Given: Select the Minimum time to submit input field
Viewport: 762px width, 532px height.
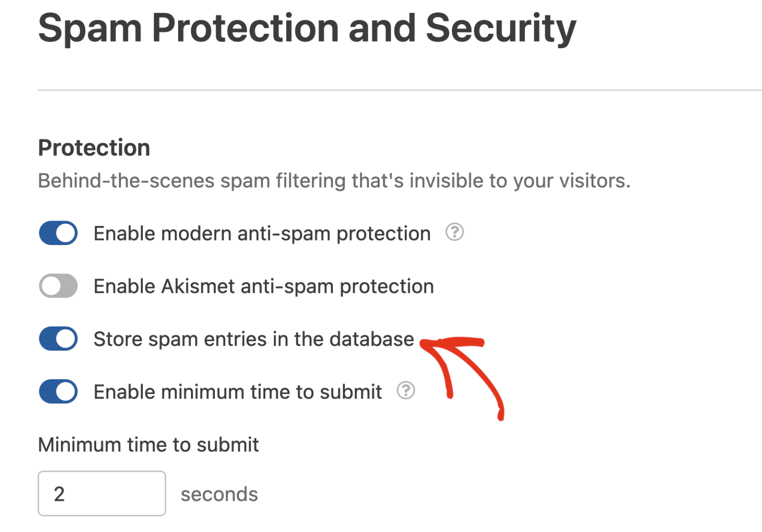Looking at the screenshot, I should (x=102, y=493).
